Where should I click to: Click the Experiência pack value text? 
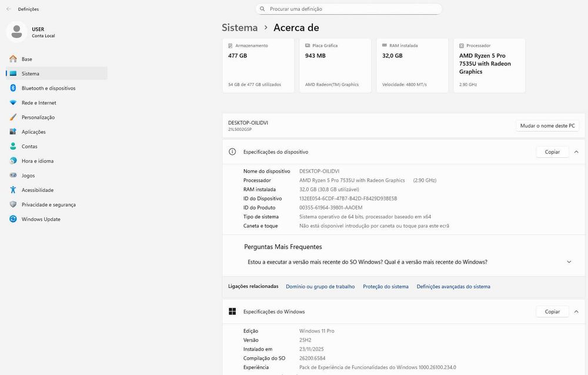(x=377, y=367)
